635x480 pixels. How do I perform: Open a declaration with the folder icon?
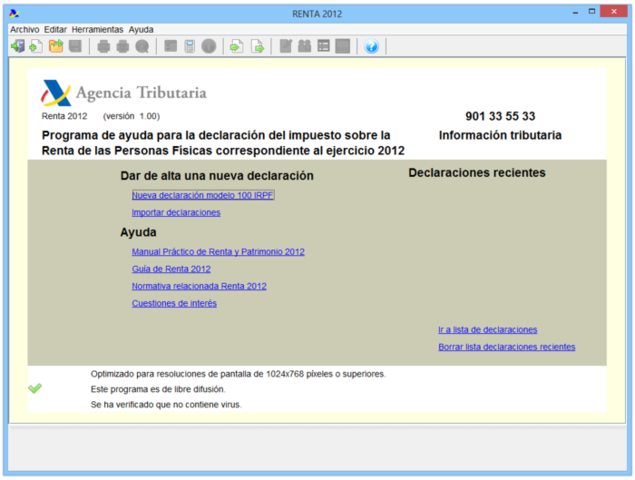point(56,46)
